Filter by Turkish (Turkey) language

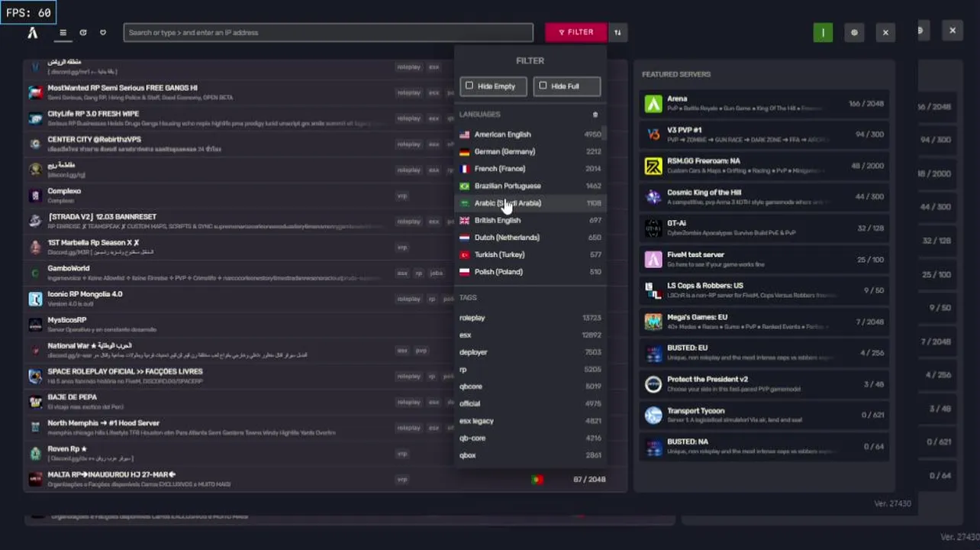530,254
